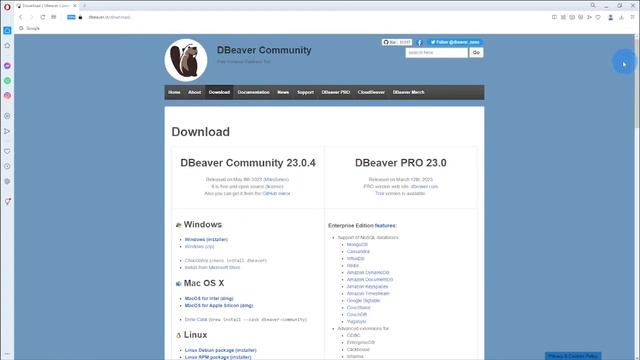Open the Enterprise Edition features link
640x360 pixels.
point(385,226)
